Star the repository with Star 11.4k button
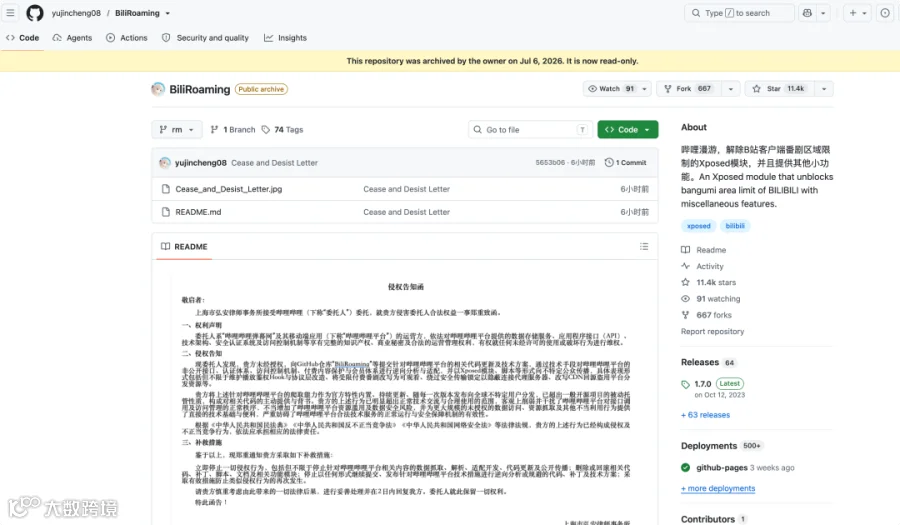The height and width of the screenshot is (525, 900). click(779, 89)
